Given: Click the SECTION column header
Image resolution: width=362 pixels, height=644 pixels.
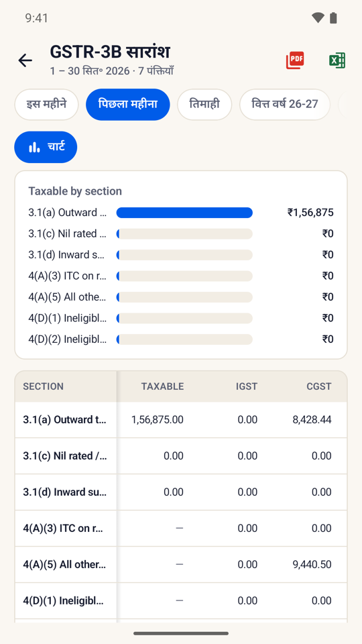Looking at the screenshot, I should coord(43,386).
